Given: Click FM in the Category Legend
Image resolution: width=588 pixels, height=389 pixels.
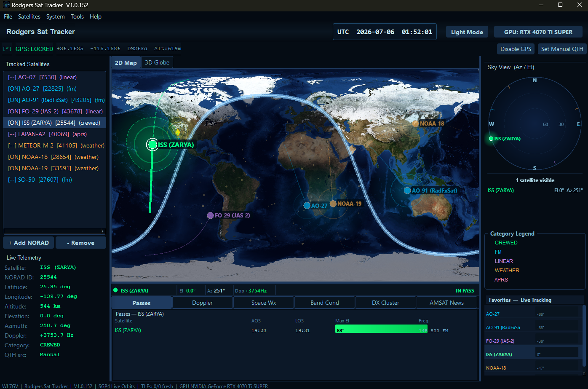Looking at the screenshot, I should [x=498, y=252].
